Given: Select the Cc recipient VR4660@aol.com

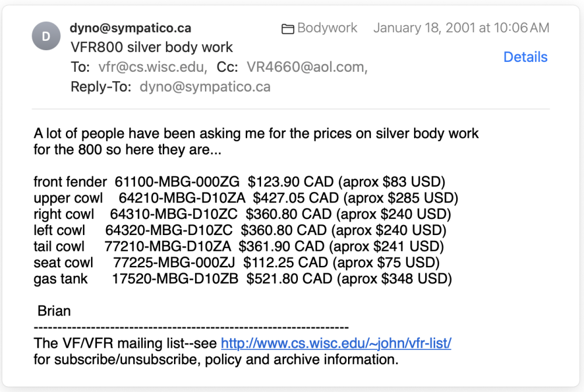Looking at the screenshot, I should [307, 68].
